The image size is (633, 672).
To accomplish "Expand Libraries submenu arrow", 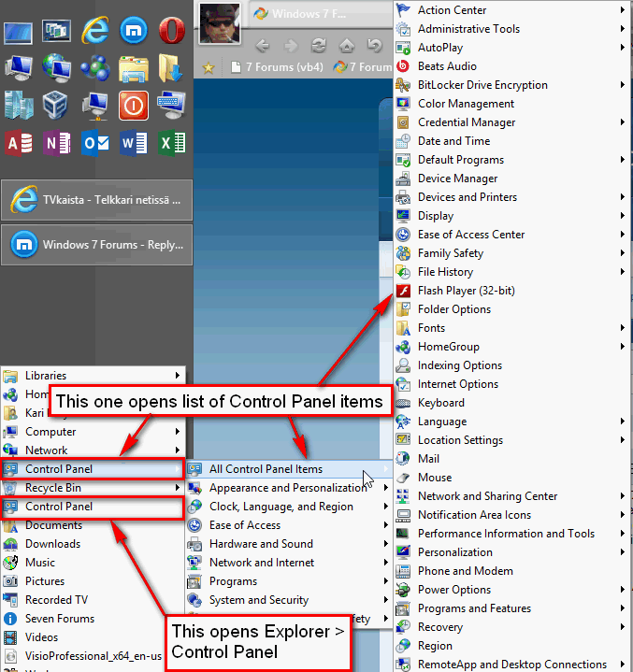I will [x=177, y=376].
